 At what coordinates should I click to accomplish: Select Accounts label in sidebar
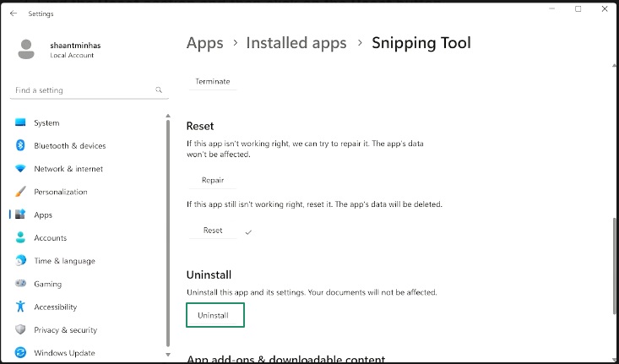click(51, 237)
